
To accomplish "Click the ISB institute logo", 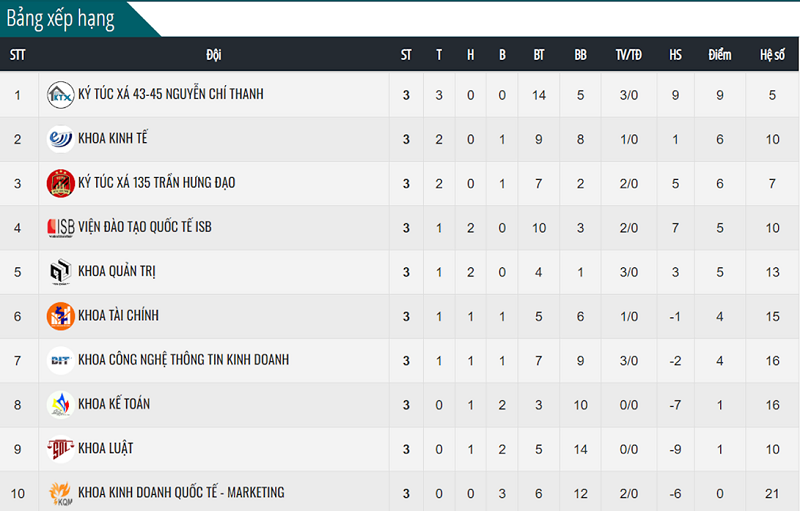I will click(60, 227).
